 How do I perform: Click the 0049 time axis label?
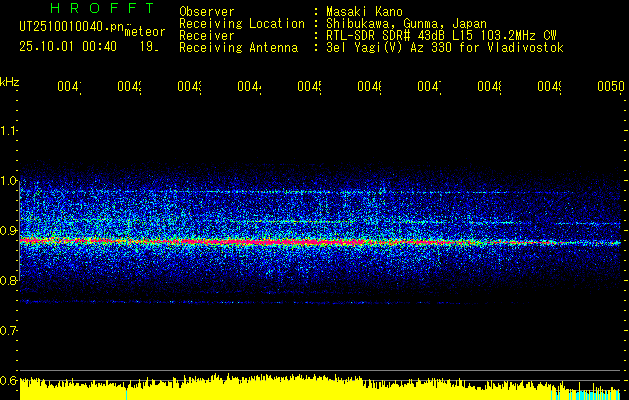(x=549, y=86)
